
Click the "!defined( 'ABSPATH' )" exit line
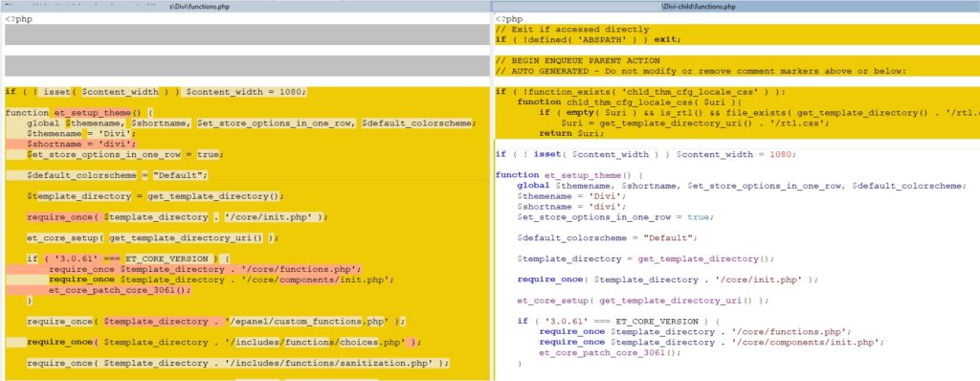[x=589, y=39]
